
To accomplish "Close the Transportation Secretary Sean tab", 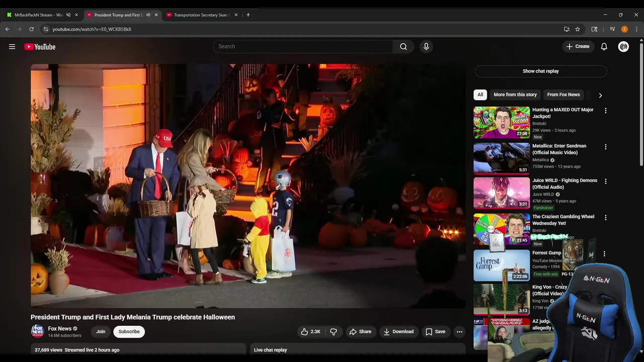I will tap(236, 15).
